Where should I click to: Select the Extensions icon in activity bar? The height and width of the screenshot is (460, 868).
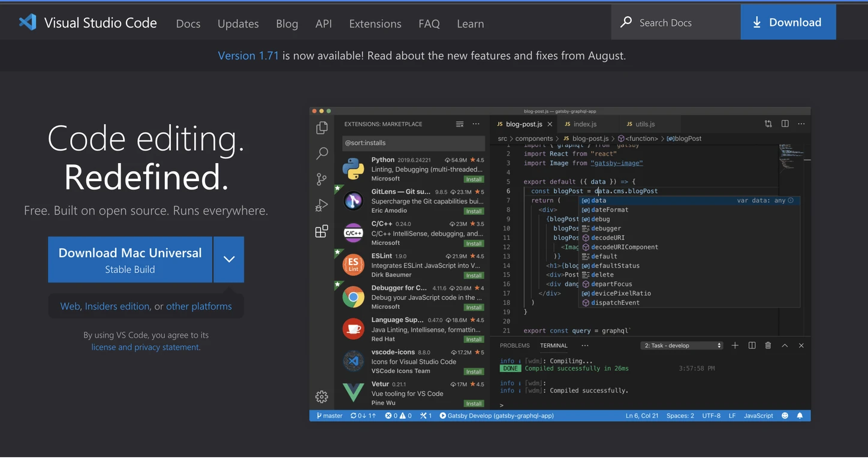click(x=322, y=231)
